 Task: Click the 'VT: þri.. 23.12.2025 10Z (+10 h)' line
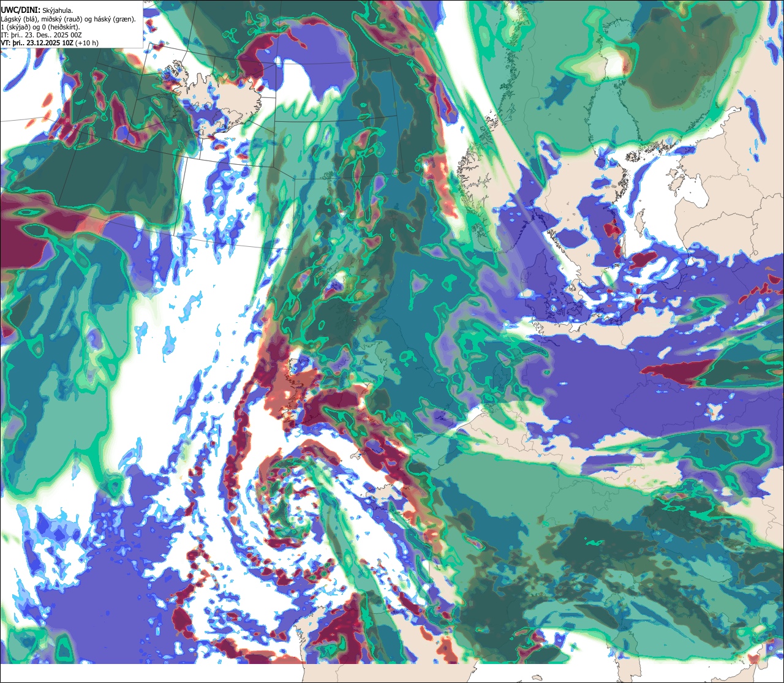(50, 43)
